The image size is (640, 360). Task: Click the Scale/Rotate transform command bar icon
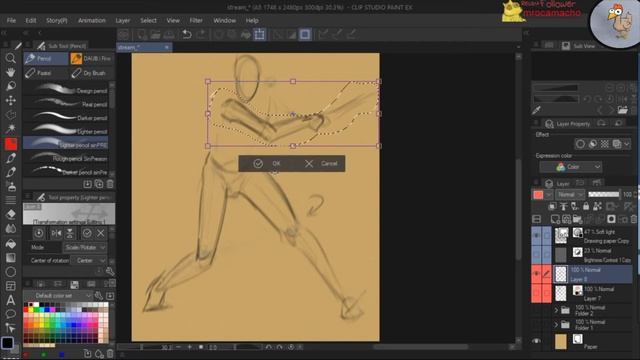pyautogui.click(x=260, y=35)
